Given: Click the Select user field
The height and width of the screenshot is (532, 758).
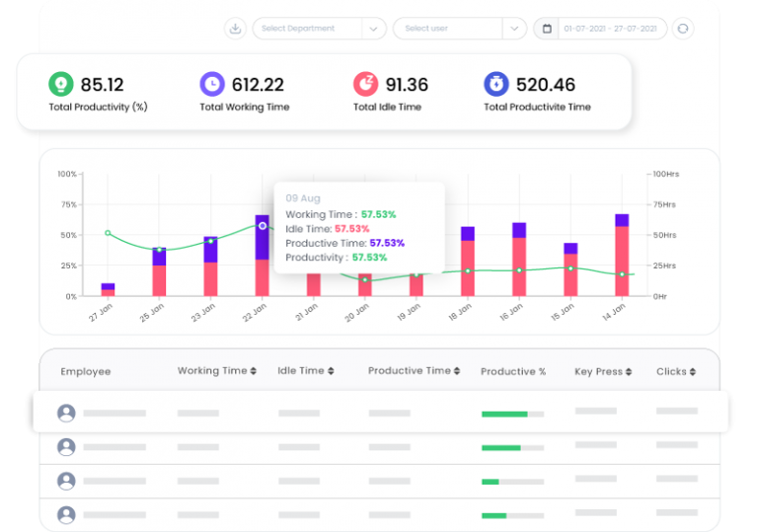Looking at the screenshot, I should 448,29.
